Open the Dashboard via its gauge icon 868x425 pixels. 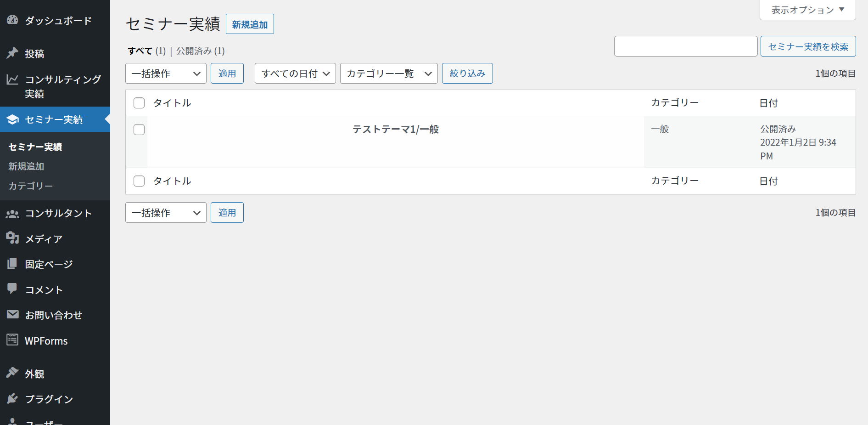pyautogui.click(x=12, y=20)
